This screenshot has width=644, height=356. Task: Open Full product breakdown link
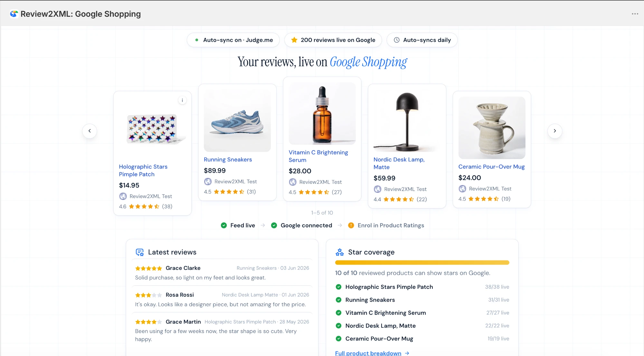372,353
